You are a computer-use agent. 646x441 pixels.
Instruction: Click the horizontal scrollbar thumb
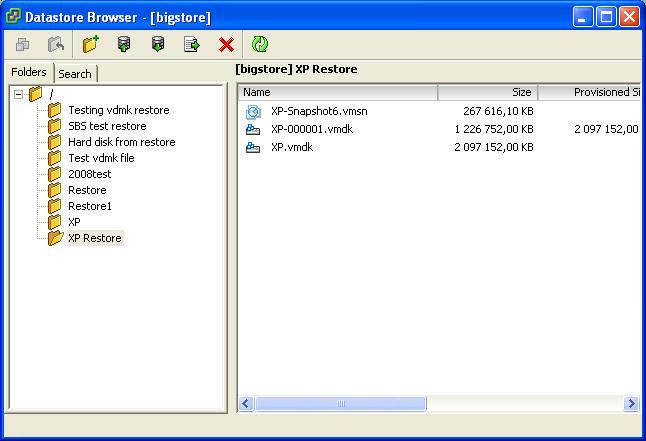340,403
